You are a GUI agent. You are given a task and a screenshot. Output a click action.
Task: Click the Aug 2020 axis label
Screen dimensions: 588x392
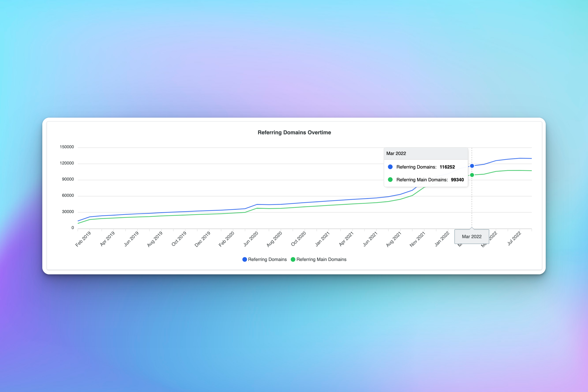click(x=274, y=239)
